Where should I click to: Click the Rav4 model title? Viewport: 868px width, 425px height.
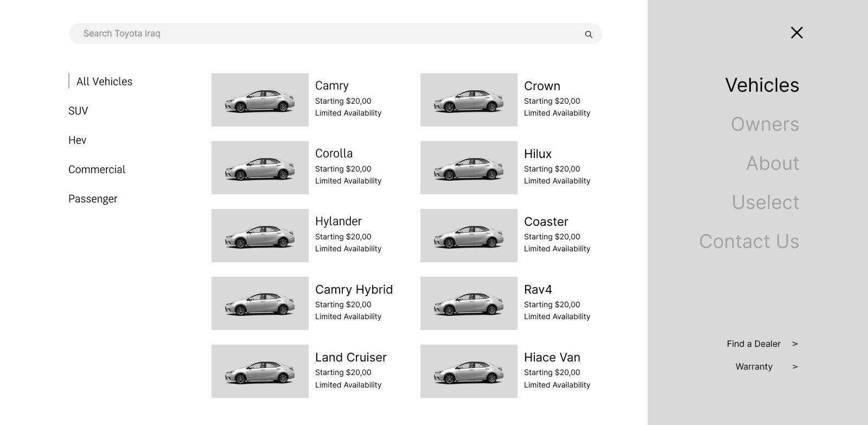(x=538, y=289)
